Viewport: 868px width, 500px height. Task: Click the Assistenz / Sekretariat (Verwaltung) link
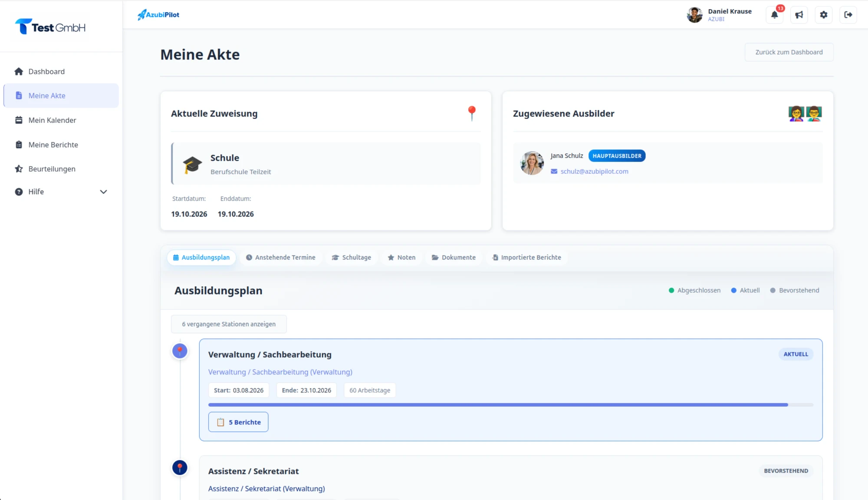266,489
